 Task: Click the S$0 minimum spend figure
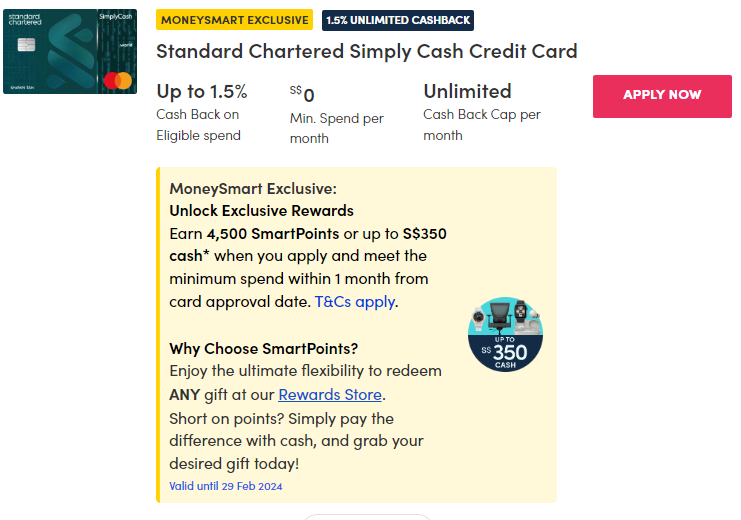click(x=302, y=95)
